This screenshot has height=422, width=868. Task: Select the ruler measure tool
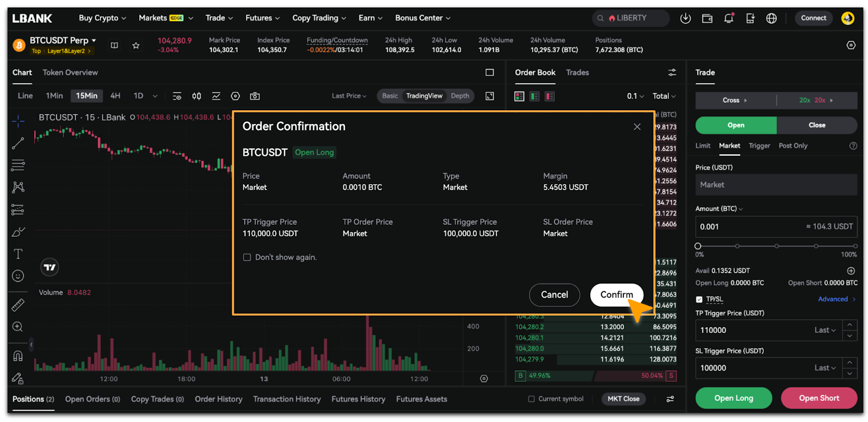coord(18,305)
